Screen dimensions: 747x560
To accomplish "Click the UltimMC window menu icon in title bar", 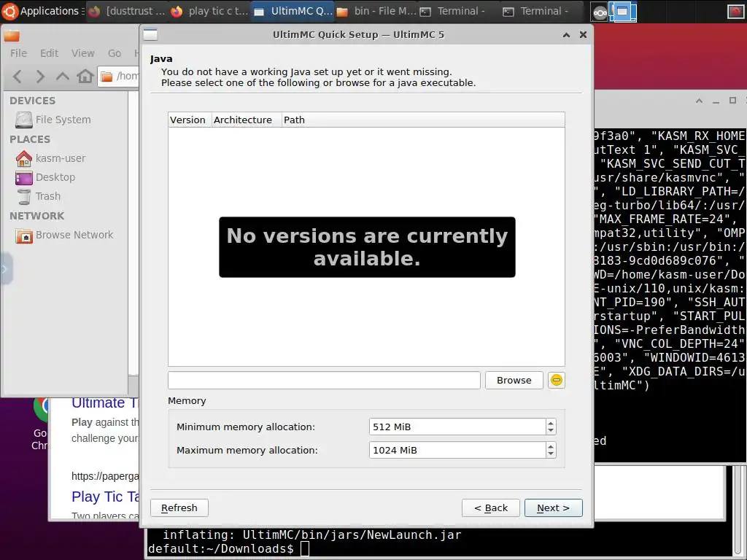I will pos(150,35).
